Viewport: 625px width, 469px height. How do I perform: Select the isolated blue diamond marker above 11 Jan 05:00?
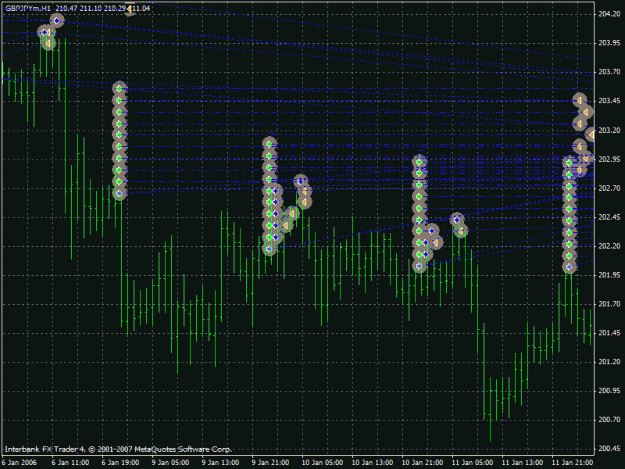457,220
